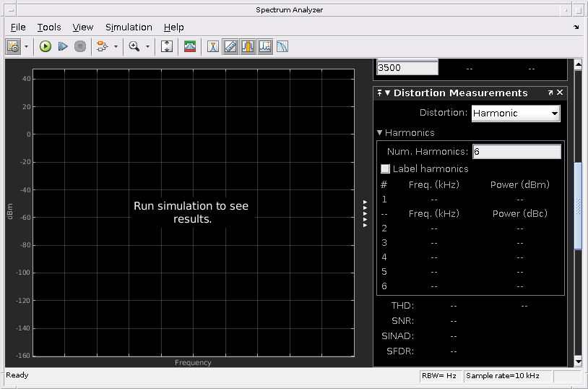Click the Step Forward toolbar icon
The image size is (588, 389).
pos(63,46)
